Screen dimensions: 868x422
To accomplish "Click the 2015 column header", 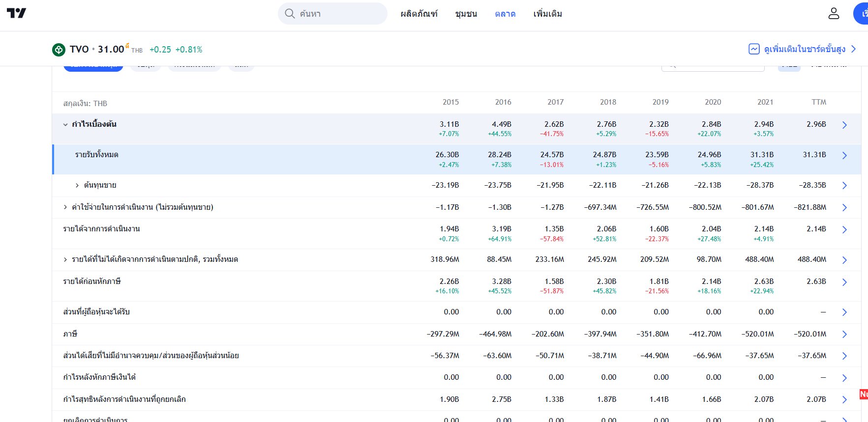I will (x=450, y=102).
